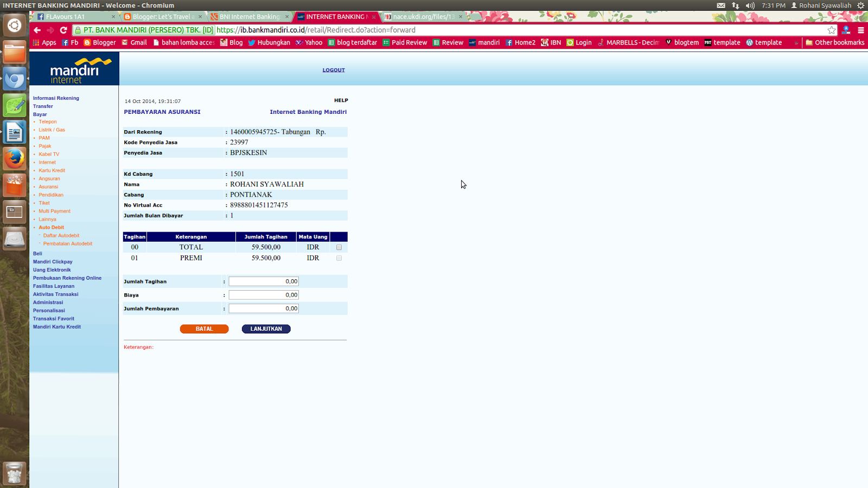Open the IBN bookmark
The width and height of the screenshot is (868, 488).
551,42
